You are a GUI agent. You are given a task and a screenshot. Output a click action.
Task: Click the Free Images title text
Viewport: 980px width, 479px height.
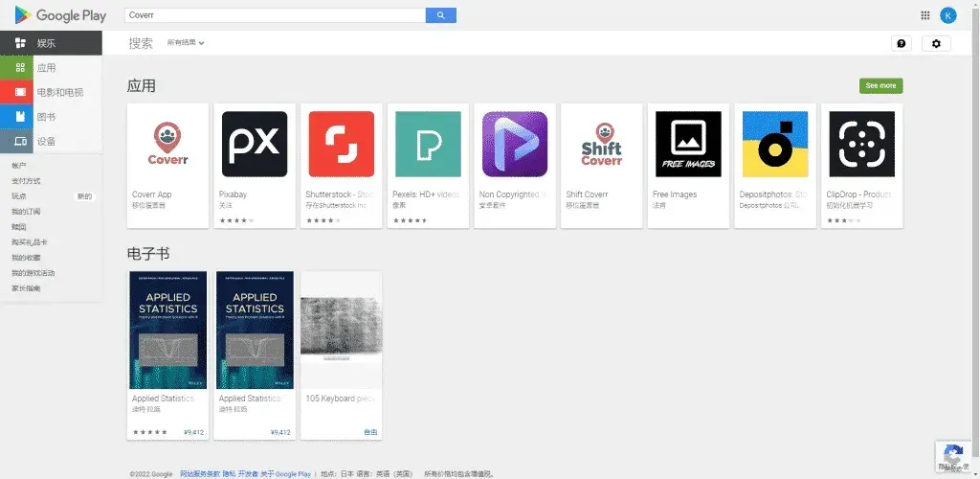click(675, 194)
